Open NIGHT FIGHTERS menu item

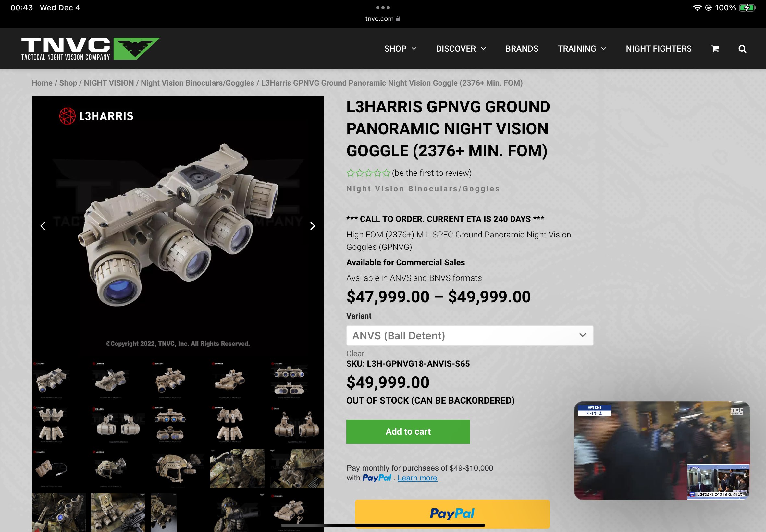click(x=659, y=49)
